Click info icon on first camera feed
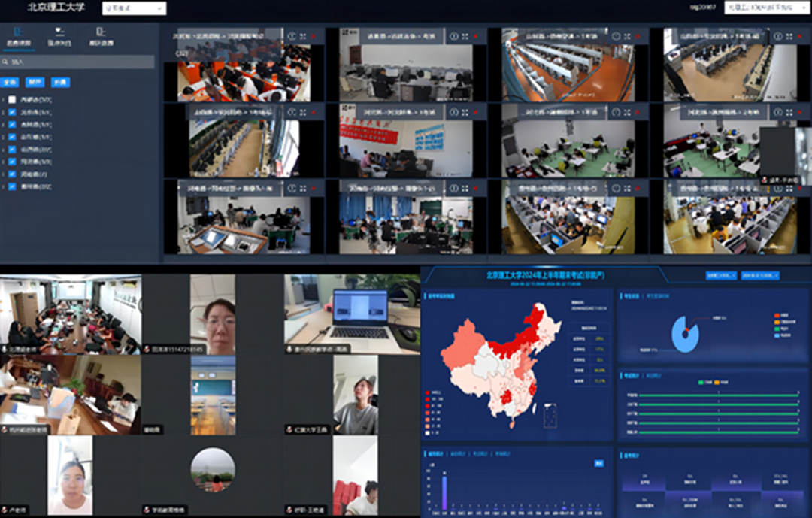Viewport: 812px width, 518px height. point(292,36)
